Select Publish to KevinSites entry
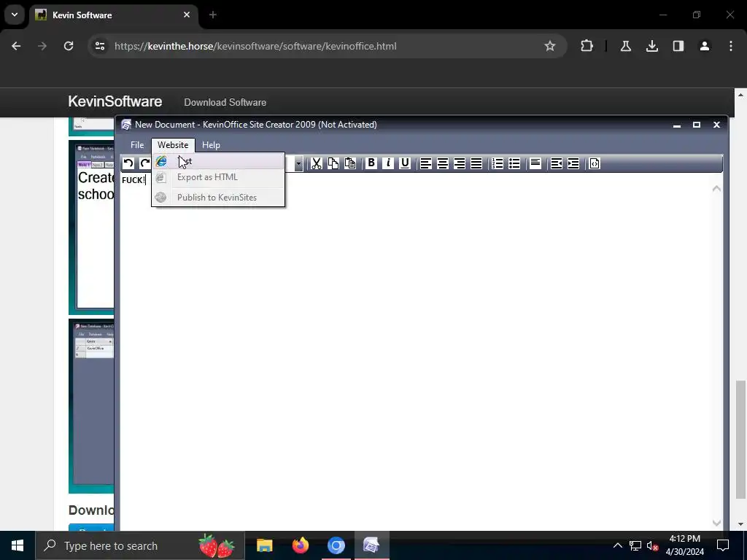 tap(218, 197)
